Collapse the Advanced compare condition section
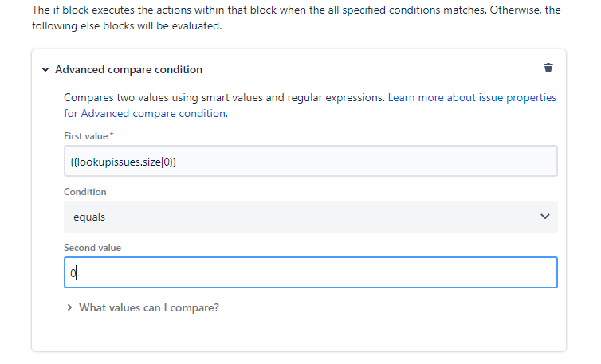 45,70
